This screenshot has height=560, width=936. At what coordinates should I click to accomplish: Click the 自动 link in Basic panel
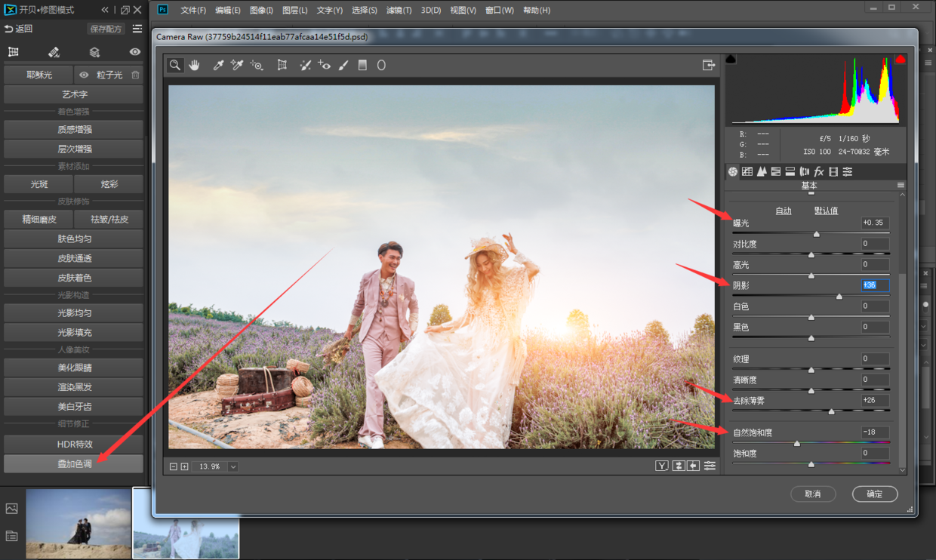pos(784,211)
